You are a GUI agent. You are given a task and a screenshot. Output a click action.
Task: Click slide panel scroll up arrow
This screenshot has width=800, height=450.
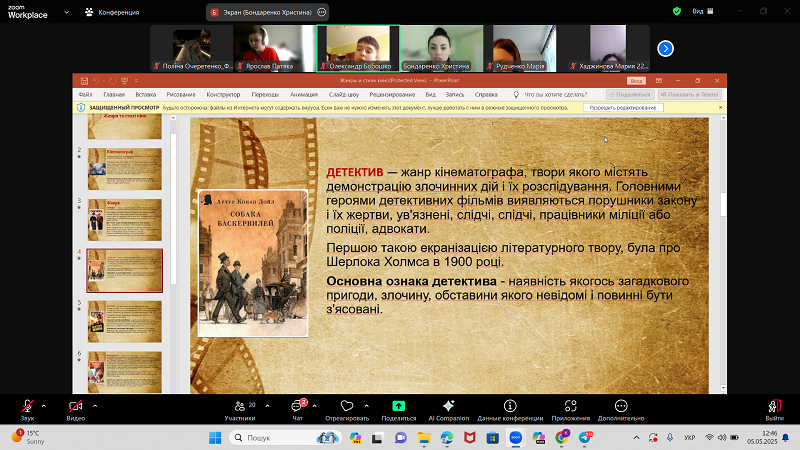(x=173, y=118)
